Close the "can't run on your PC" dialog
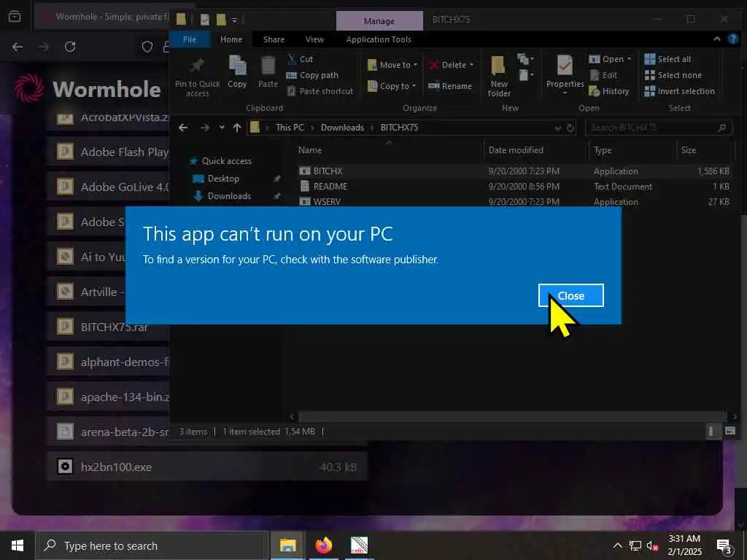Viewport: 747px width, 560px height. (x=570, y=296)
